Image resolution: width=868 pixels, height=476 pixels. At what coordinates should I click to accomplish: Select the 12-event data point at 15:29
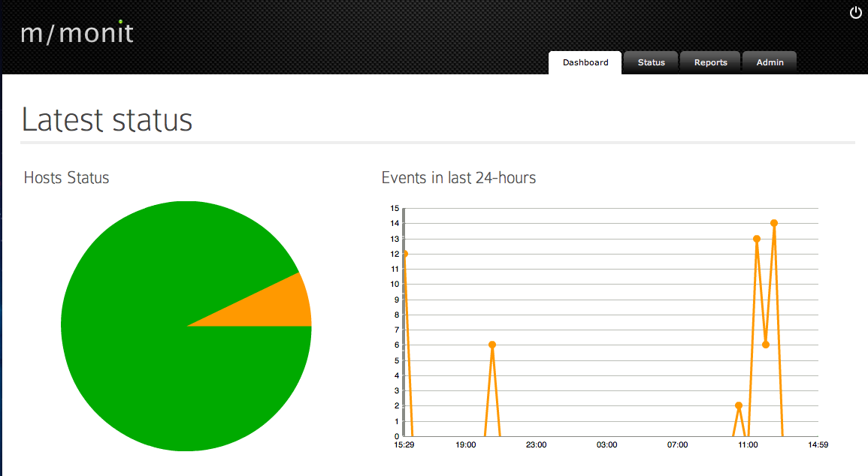(405, 254)
